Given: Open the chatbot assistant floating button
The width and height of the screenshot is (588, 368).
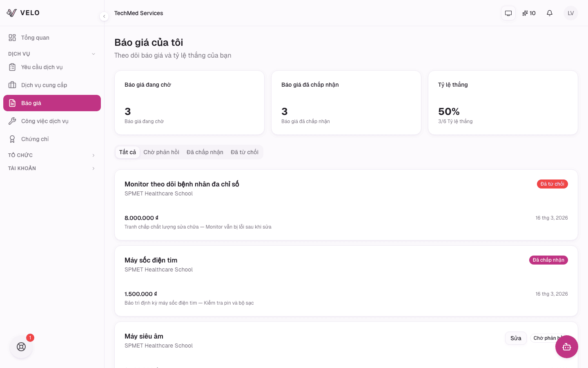Looking at the screenshot, I should pos(567,347).
